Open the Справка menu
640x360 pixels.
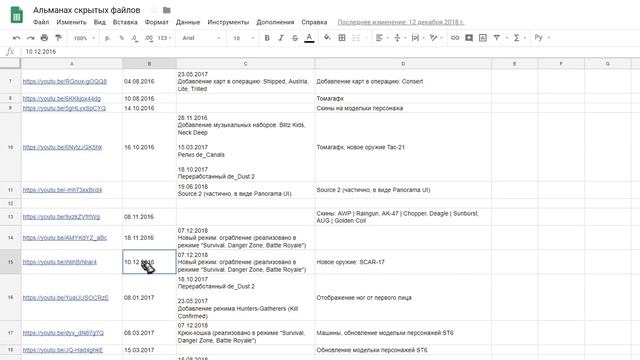[314, 22]
